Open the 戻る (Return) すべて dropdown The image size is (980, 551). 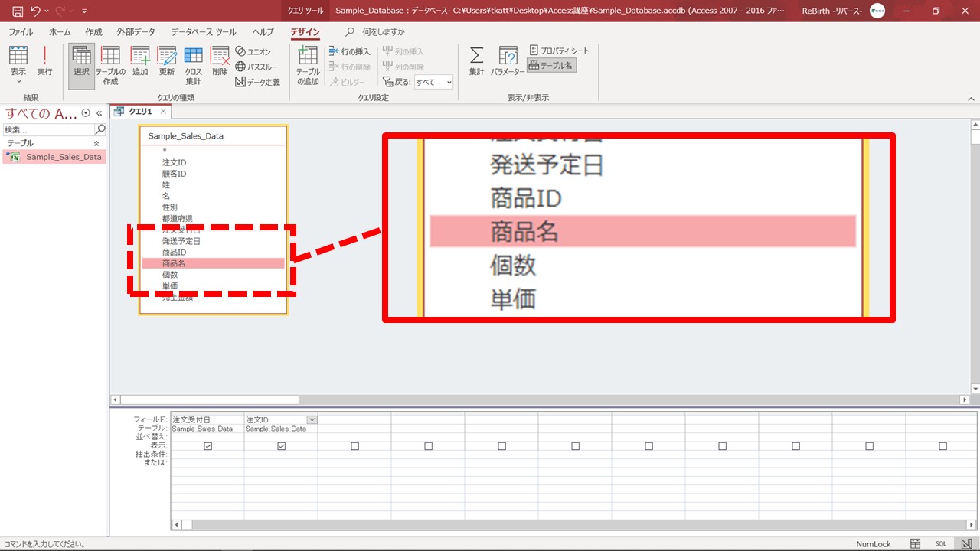click(433, 82)
